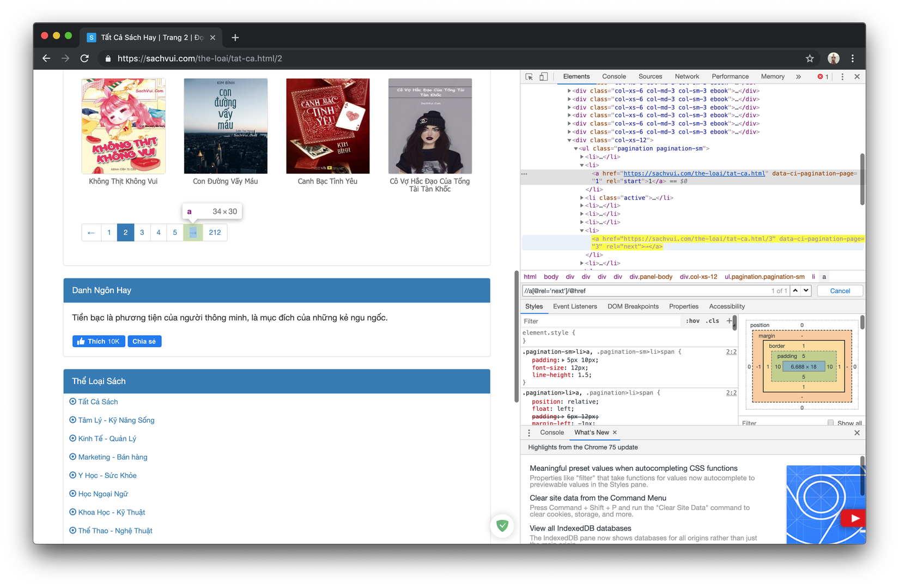
Task: Open the Accessibility pane
Action: pos(727,306)
